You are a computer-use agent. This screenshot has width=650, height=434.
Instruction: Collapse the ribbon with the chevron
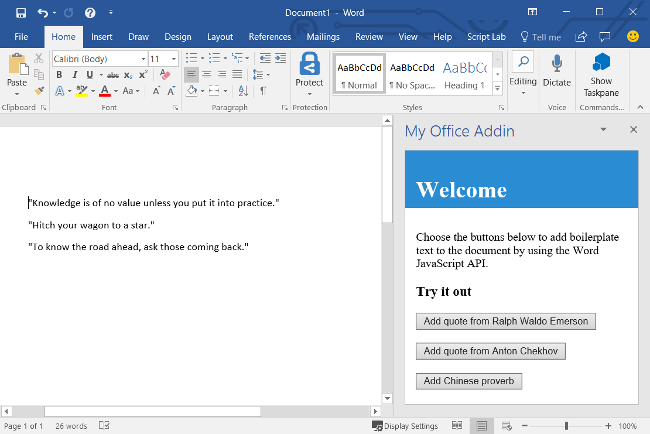point(640,107)
